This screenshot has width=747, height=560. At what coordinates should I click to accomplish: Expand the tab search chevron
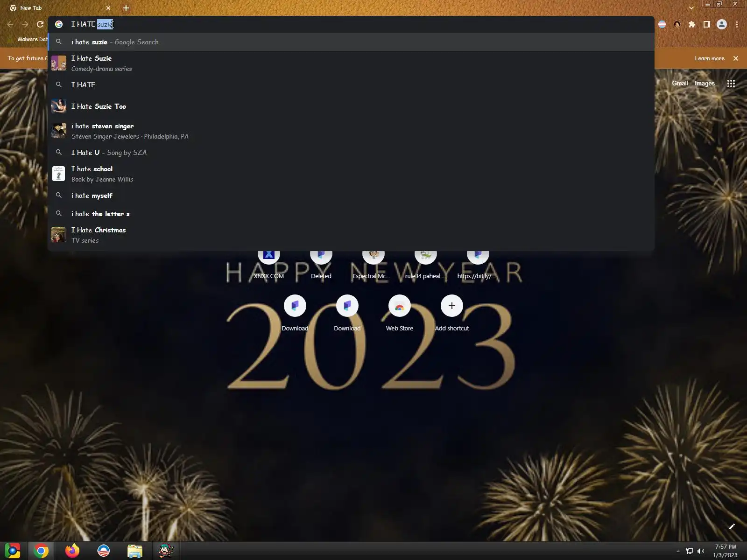691,8
